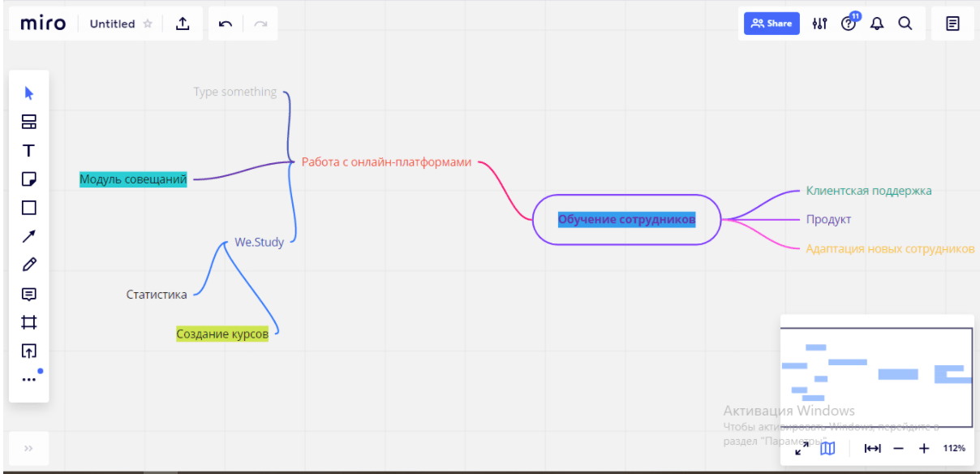The height and width of the screenshot is (474, 980).
Task: Open the zoom level 112% menu
Action: click(954, 448)
